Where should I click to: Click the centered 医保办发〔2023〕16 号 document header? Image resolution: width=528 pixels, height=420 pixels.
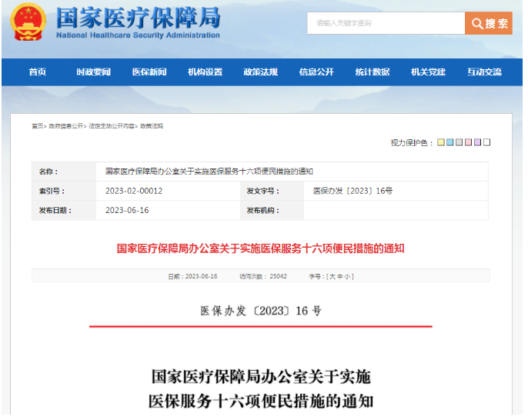pyautogui.click(x=261, y=311)
